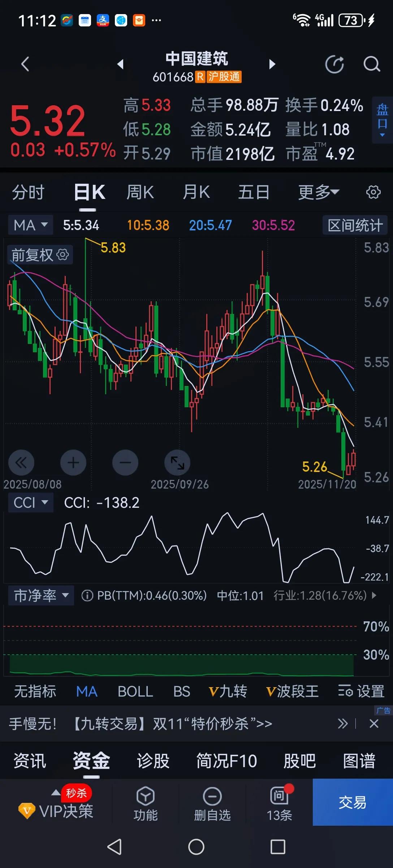Open 前复权 adjustment settings

coord(40,255)
